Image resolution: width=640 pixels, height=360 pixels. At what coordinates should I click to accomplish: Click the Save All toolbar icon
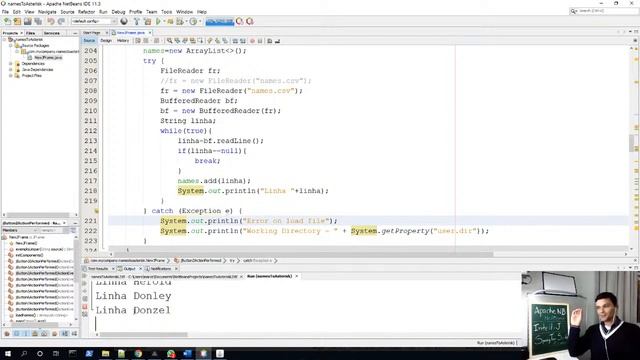click(38, 21)
